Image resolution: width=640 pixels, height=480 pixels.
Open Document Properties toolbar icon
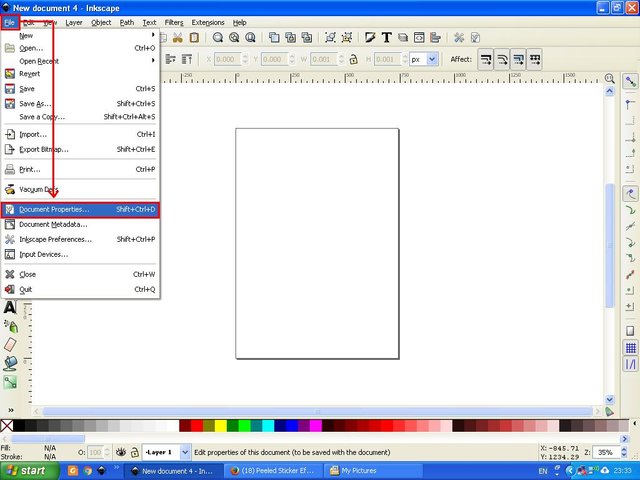coord(475,38)
